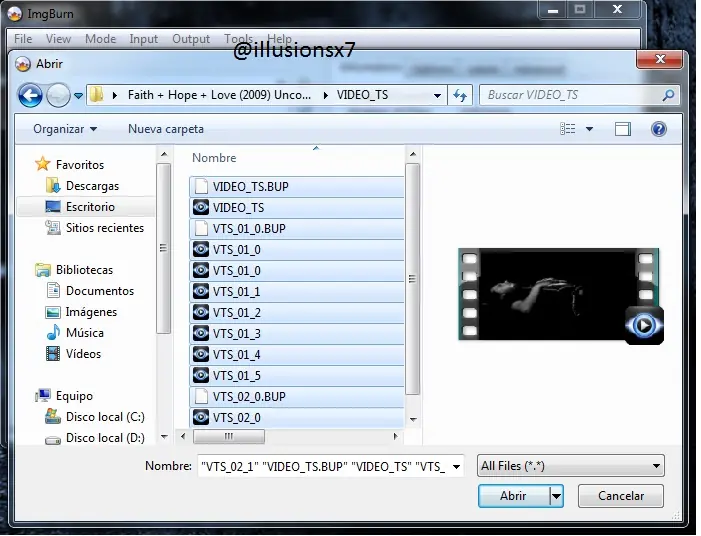Click the greyed Forward navigation arrow

(x=58, y=95)
